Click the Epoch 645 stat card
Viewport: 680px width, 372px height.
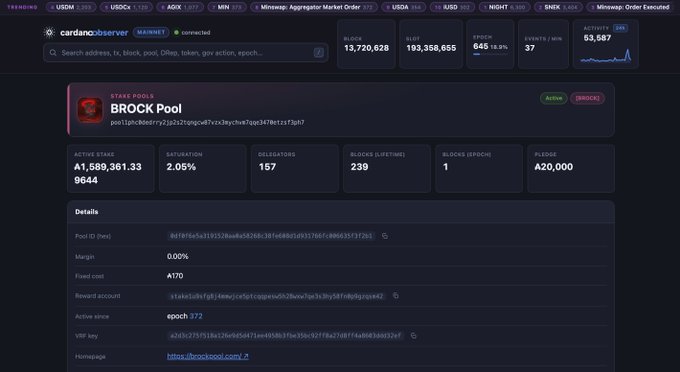[x=490, y=44]
